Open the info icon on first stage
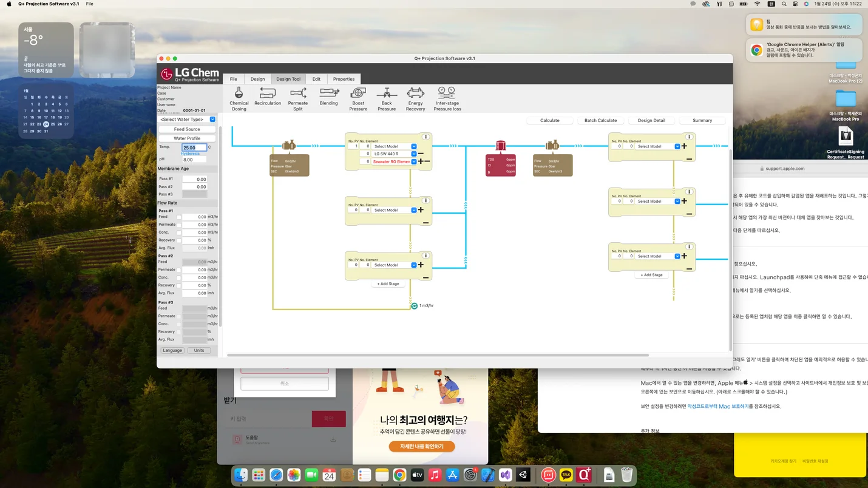This screenshot has width=868, height=488. click(426, 137)
